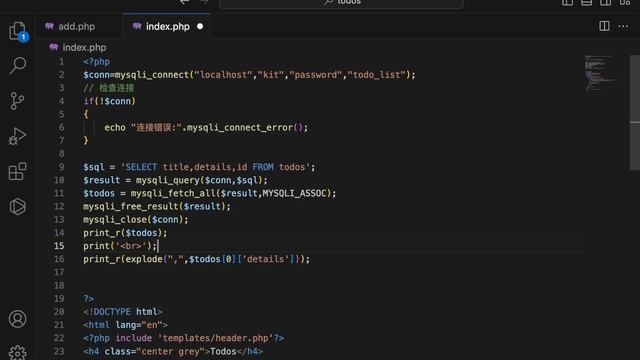Click the vertical editor scrollbar
Viewport: 640px width, 360px height.
coord(635,113)
